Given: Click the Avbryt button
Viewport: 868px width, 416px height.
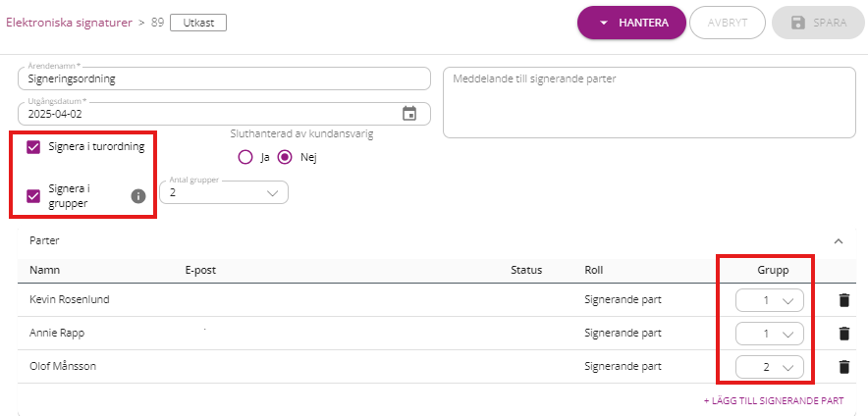Looking at the screenshot, I should click(x=727, y=23).
